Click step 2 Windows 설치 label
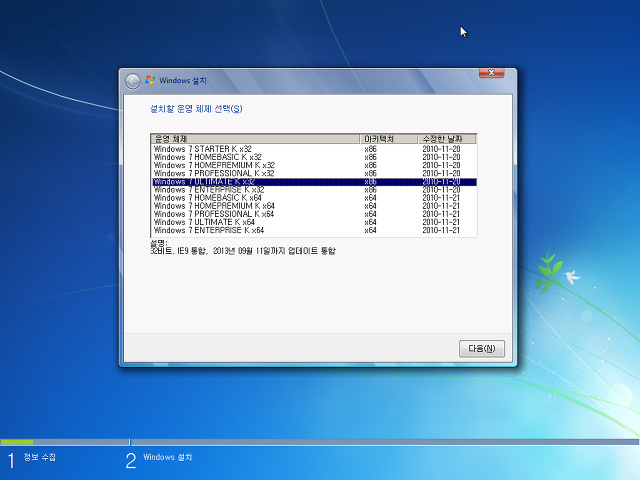 (168, 457)
